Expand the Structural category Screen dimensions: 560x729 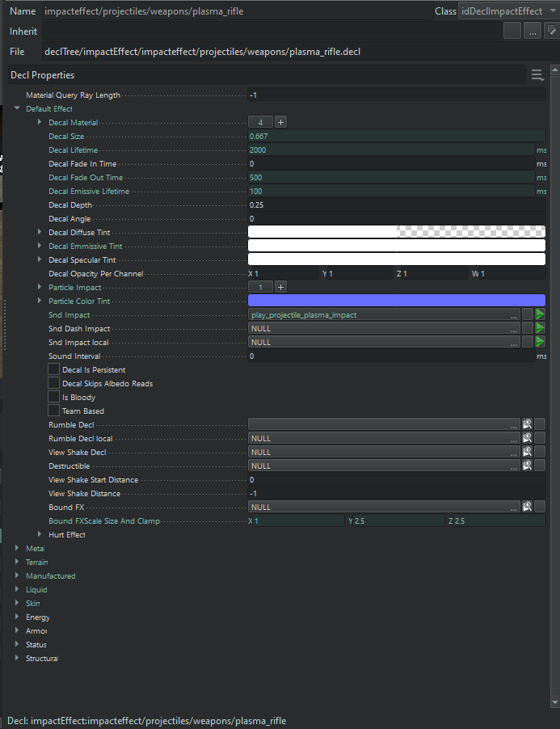17,658
